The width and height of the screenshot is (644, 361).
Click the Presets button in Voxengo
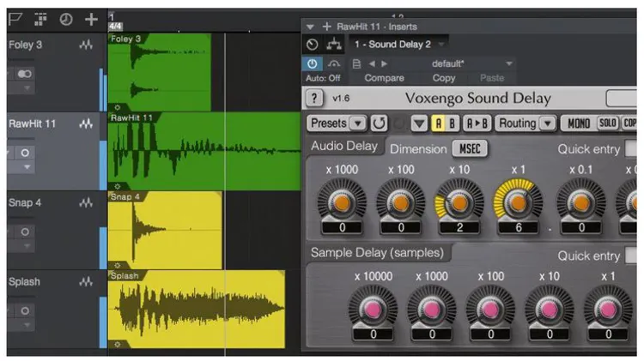[329, 123]
